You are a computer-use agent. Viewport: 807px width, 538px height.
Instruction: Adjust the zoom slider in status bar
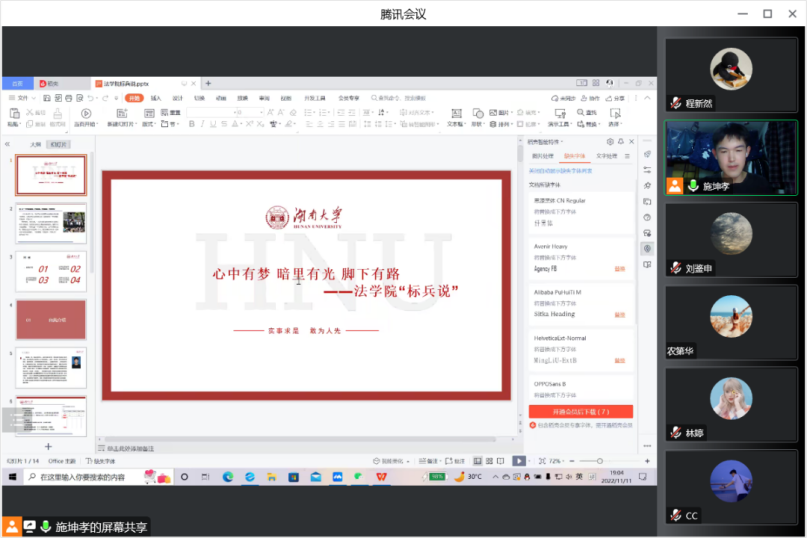click(x=600, y=461)
